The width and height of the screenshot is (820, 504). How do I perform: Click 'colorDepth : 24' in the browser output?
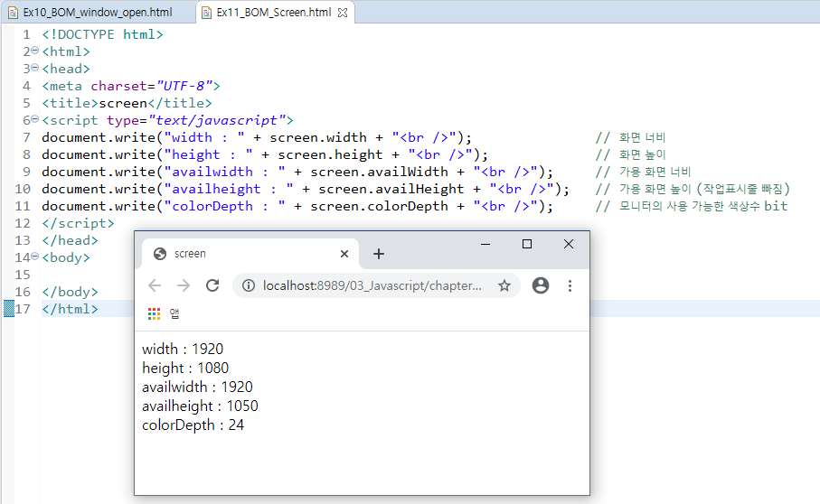point(193,425)
